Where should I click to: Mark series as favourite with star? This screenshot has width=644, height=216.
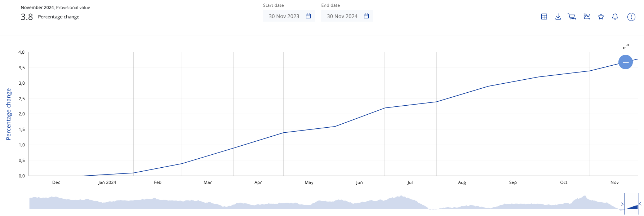601,17
